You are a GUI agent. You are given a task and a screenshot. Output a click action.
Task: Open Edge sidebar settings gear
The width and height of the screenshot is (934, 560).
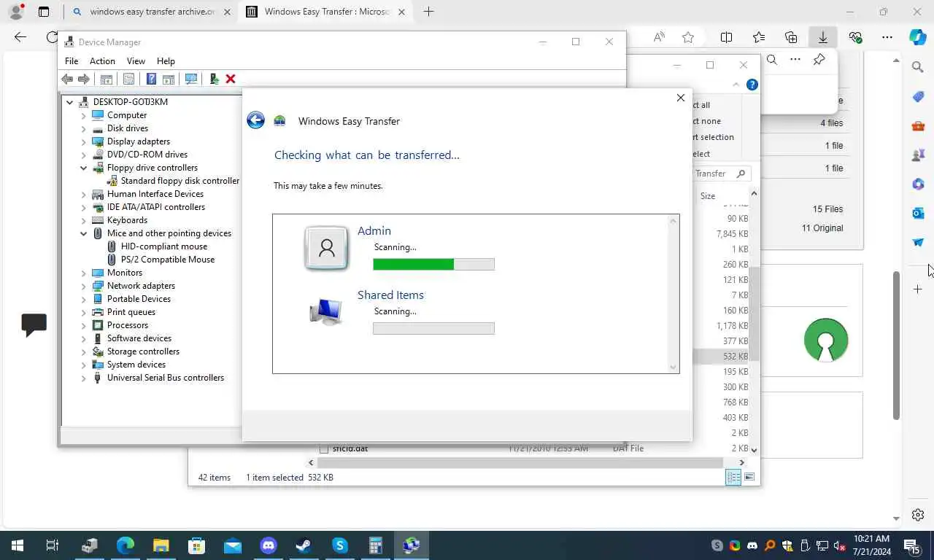[918, 515]
